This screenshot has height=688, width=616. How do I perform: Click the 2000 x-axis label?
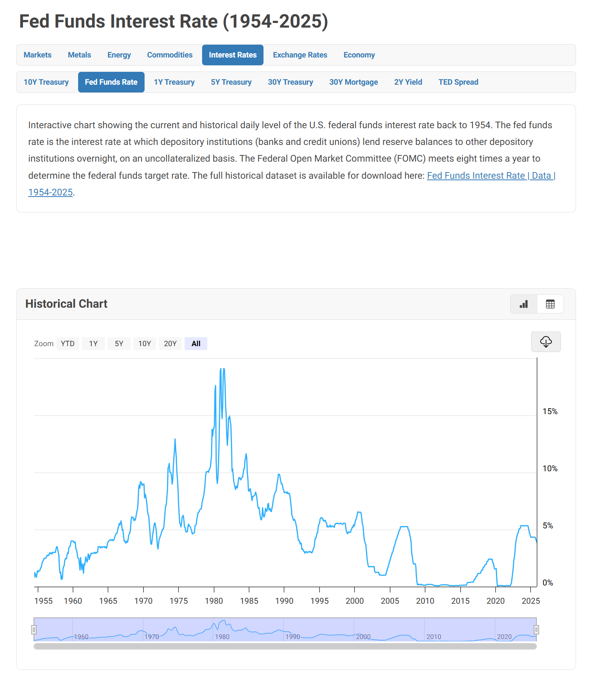pos(354,601)
